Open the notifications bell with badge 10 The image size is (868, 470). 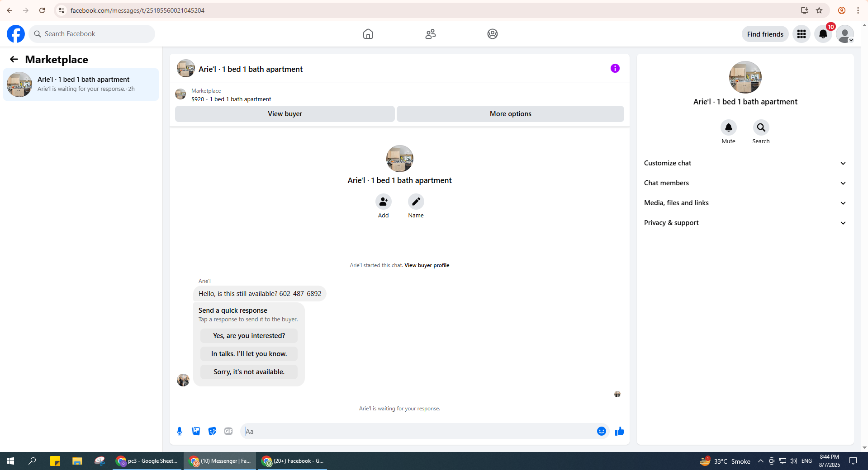pos(823,34)
